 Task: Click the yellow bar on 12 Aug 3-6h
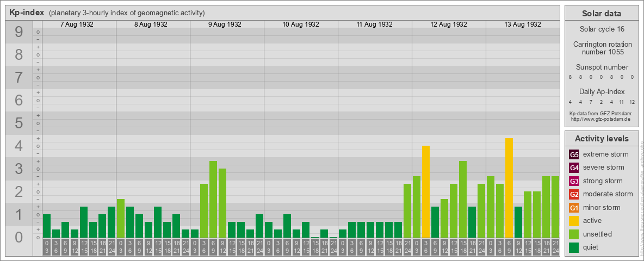click(x=425, y=191)
